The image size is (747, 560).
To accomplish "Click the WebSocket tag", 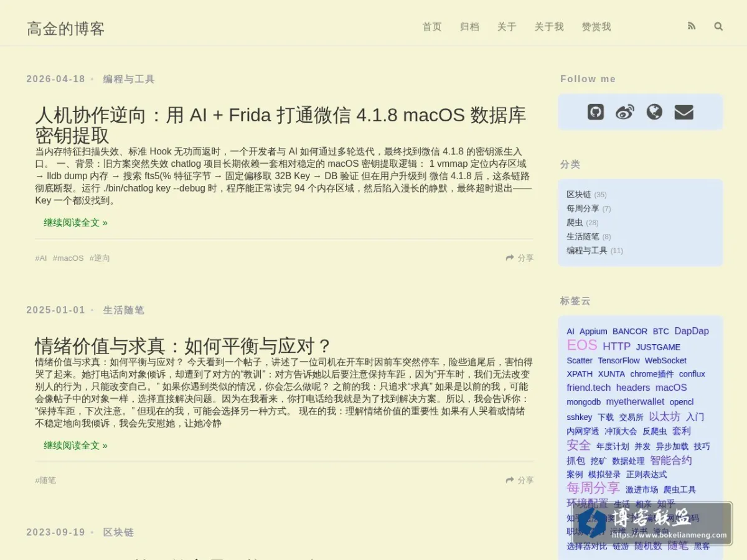I will point(665,361).
